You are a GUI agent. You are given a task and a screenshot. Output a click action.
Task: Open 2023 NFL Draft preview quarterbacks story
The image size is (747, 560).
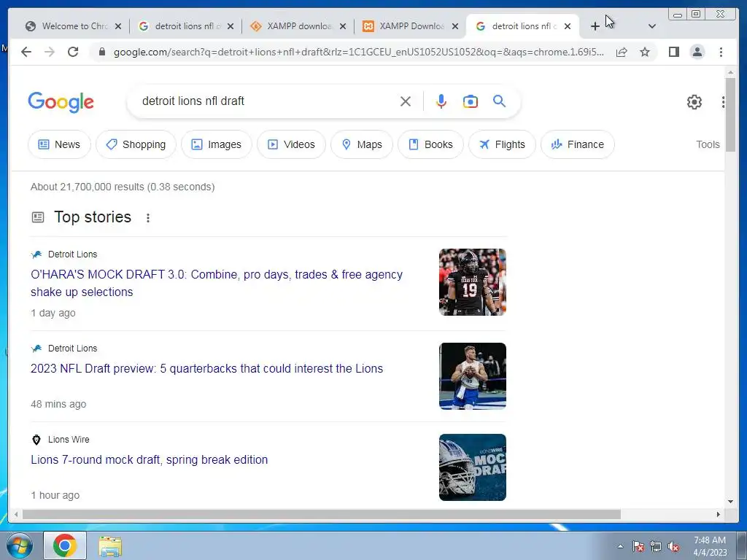pyautogui.click(x=206, y=368)
